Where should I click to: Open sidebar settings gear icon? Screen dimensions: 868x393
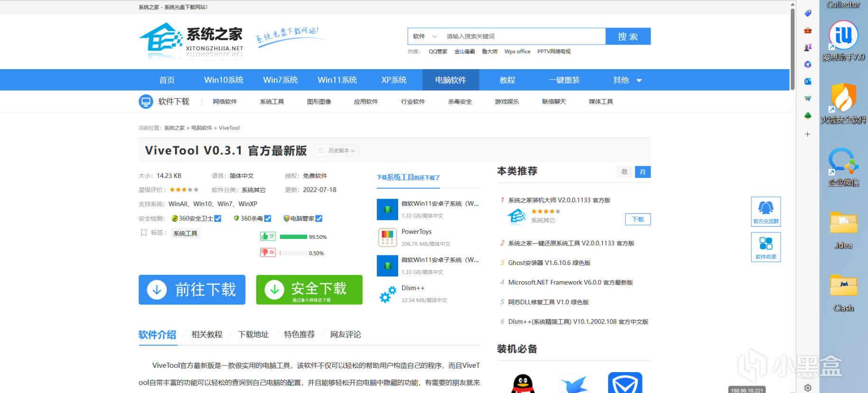808,388
